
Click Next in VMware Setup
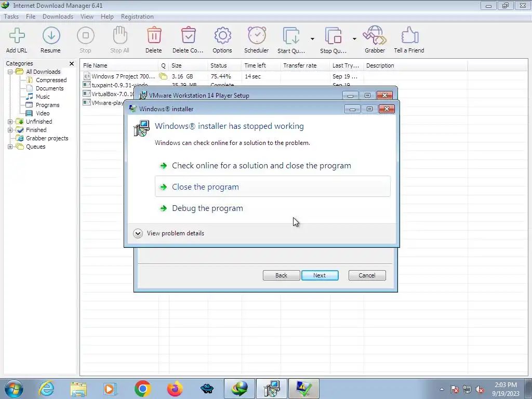[x=320, y=275]
